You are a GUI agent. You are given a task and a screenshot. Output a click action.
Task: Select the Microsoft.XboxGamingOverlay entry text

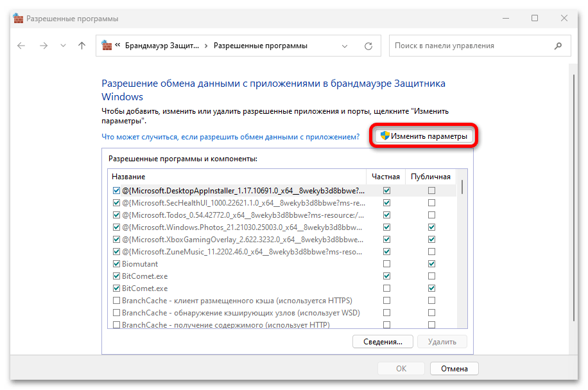click(243, 240)
